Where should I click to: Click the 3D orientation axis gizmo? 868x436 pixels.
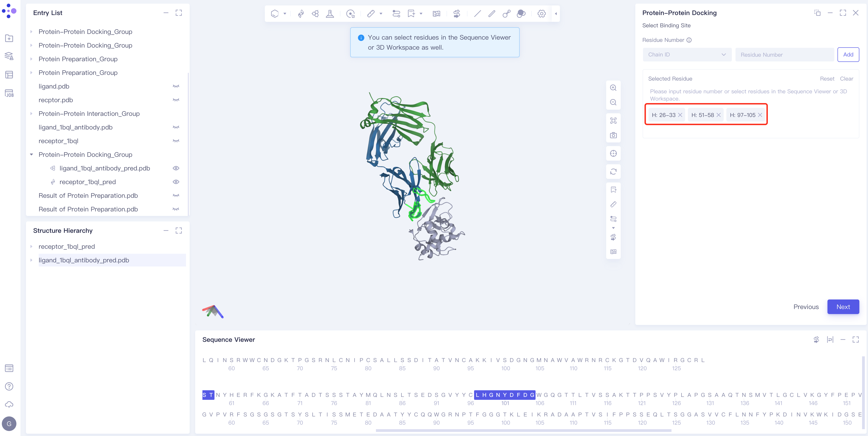coord(213,312)
